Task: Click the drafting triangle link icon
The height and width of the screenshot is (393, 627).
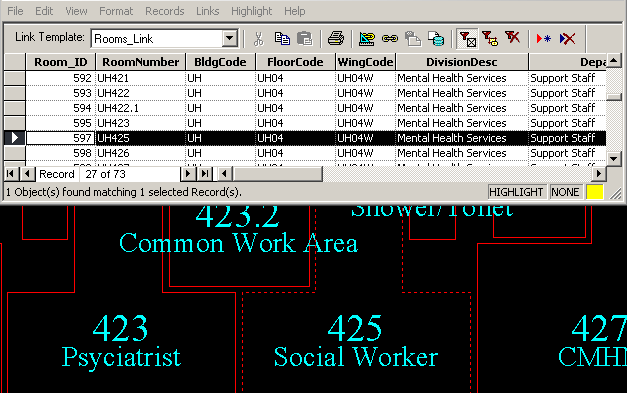Action: (367, 39)
